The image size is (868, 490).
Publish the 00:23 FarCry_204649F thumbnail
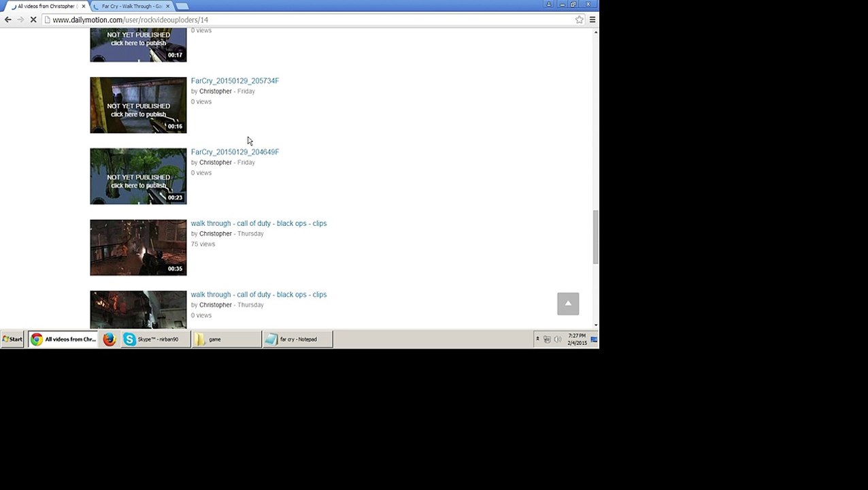click(x=138, y=176)
